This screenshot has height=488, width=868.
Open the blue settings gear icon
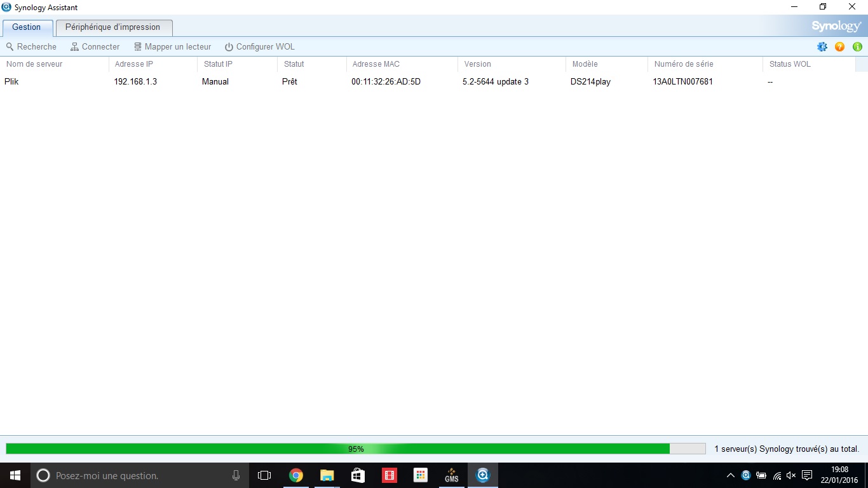tap(822, 47)
